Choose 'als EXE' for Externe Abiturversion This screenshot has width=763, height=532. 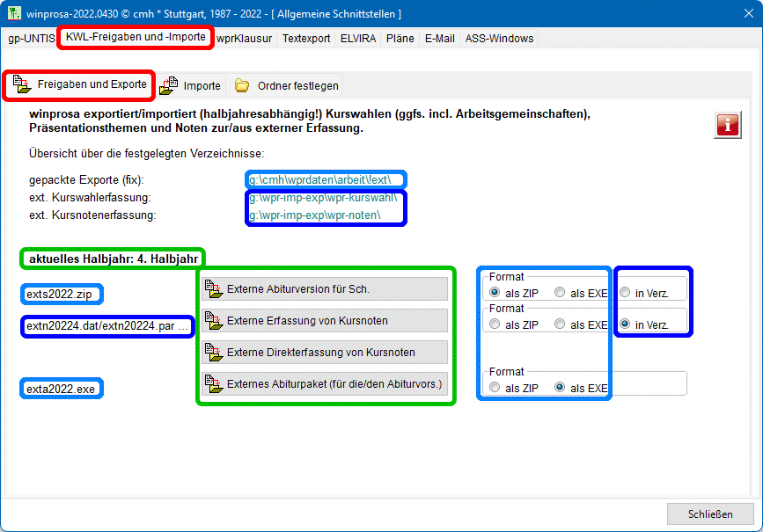pos(560,292)
